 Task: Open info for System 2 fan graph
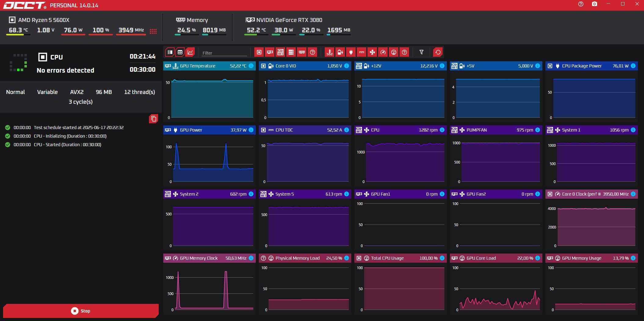251,194
